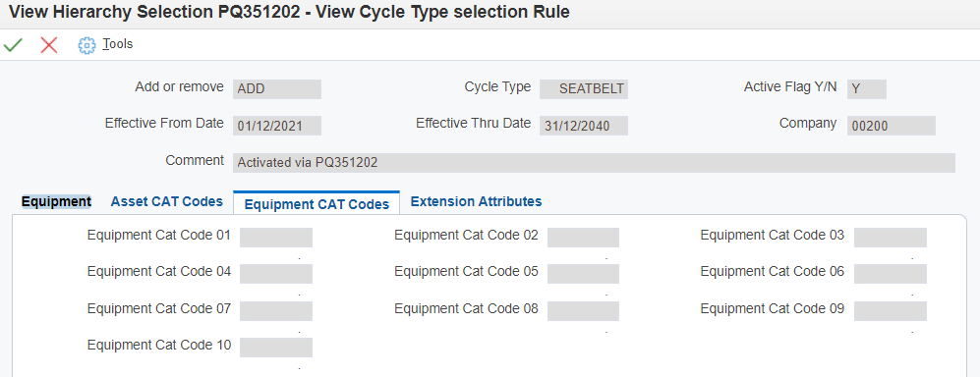
Task: Switch to the Equipment tab
Action: [56, 201]
